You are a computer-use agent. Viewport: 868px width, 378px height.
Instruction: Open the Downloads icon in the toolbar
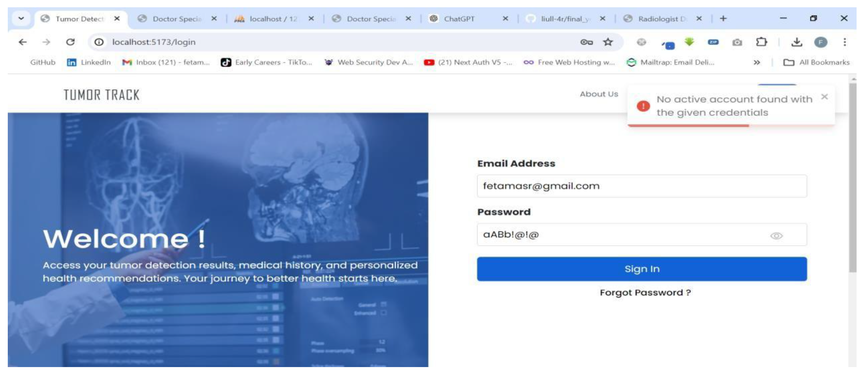(797, 43)
